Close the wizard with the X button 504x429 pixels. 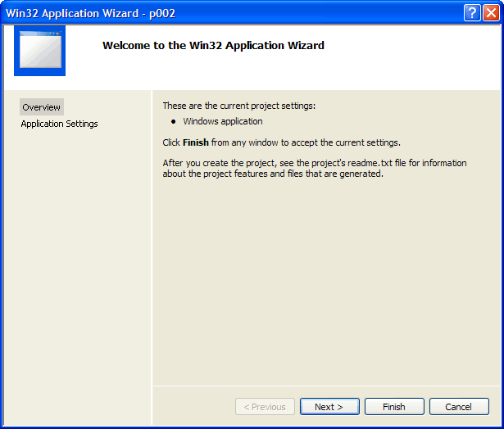point(490,12)
